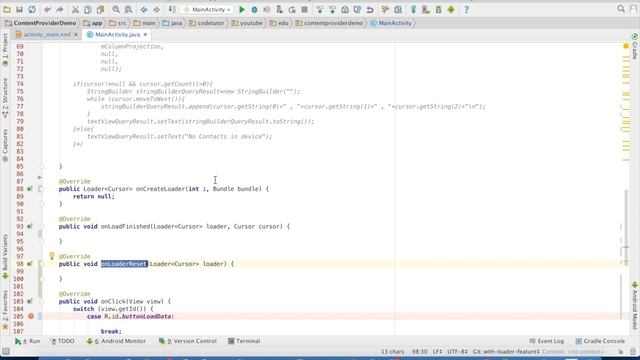Open the Gradle Console
This screenshot has width=640, height=360.
600,341
